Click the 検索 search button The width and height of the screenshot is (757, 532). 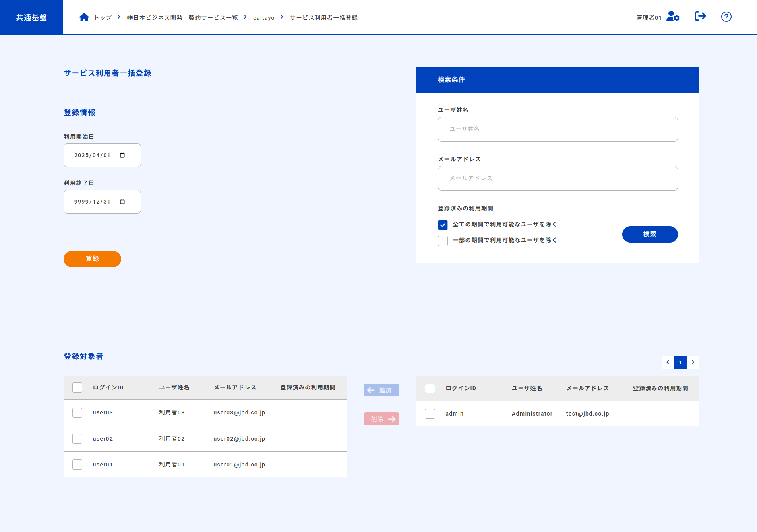pos(650,234)
